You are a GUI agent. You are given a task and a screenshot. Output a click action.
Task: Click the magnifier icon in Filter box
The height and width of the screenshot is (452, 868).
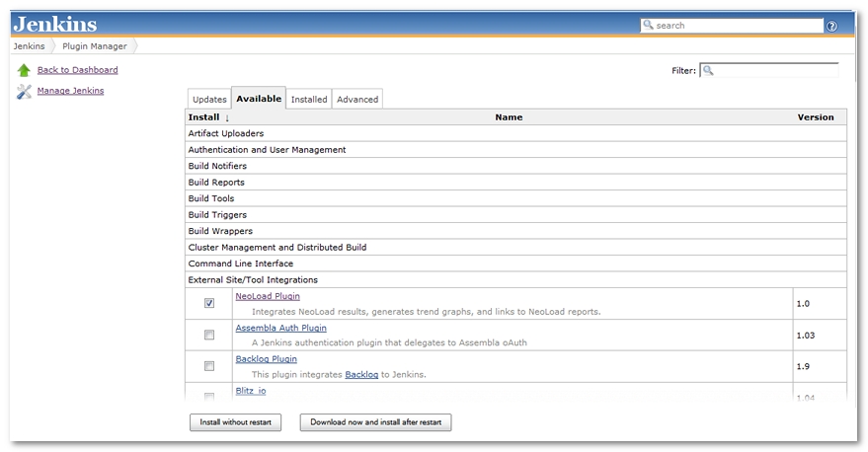coord(708,70)
